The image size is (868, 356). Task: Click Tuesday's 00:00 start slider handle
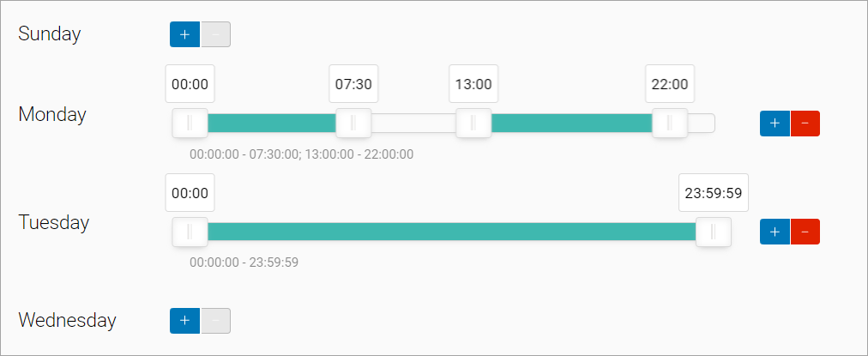[190, 232]
